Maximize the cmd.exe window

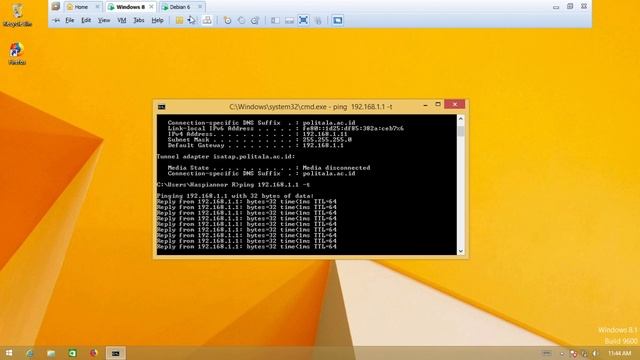point(438,104)
